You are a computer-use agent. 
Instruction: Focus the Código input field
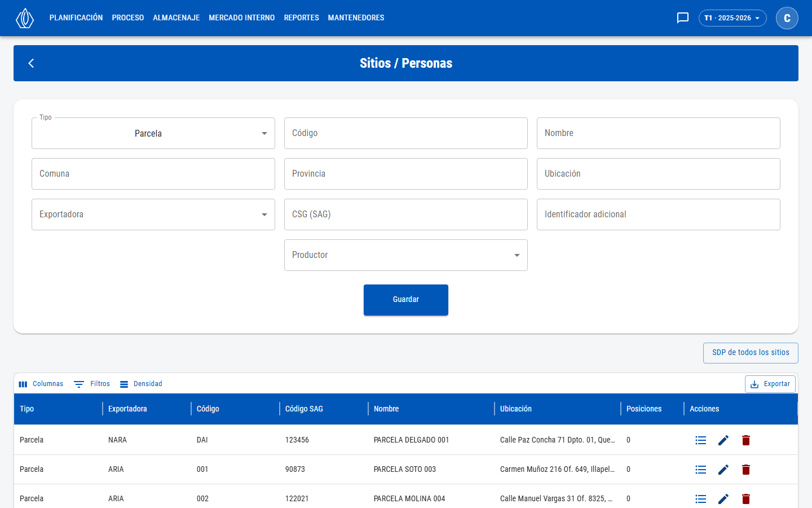pos(406,133)
